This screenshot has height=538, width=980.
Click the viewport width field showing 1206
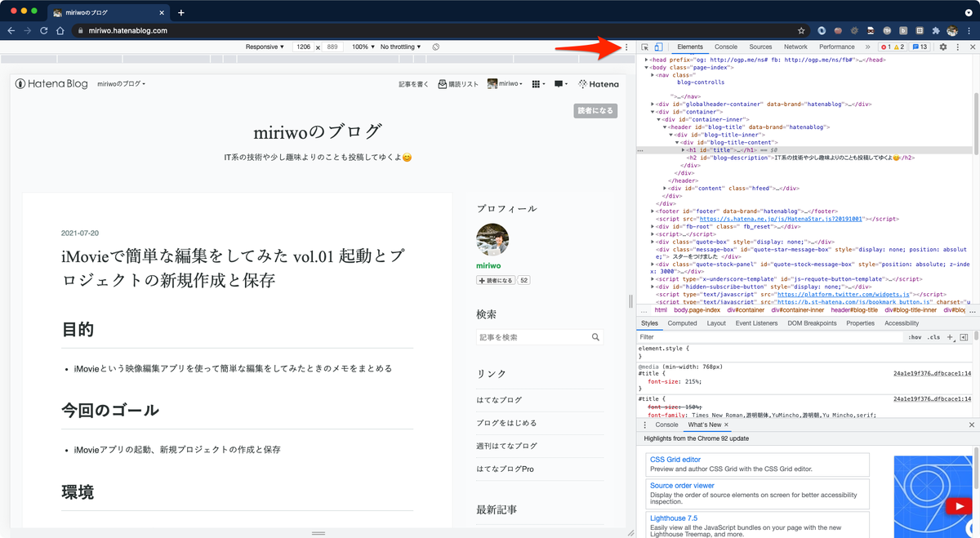pyautogui.click(x=303, y=47)
